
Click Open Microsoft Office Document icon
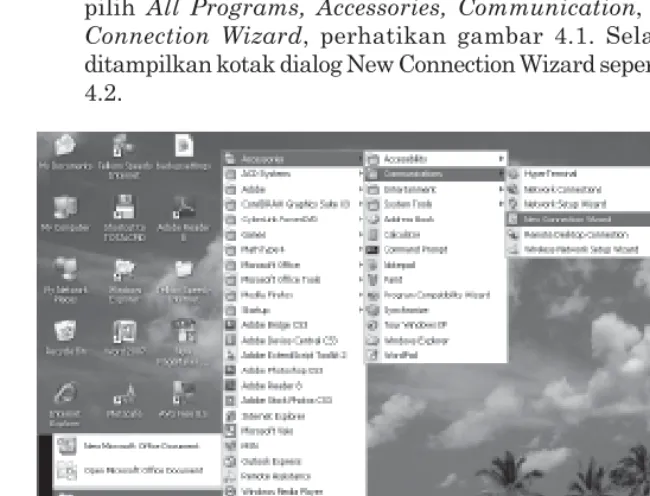pyautogui.click(x=67, y=471)
